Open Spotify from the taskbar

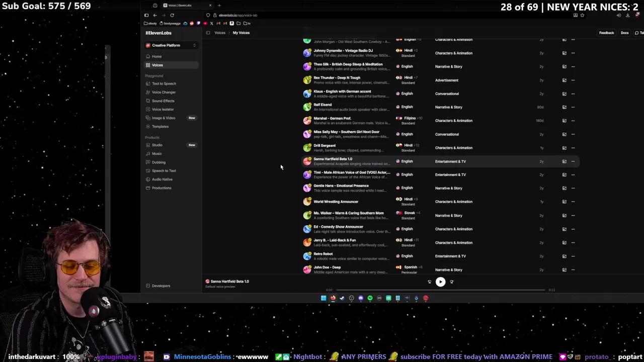point(370,298)
